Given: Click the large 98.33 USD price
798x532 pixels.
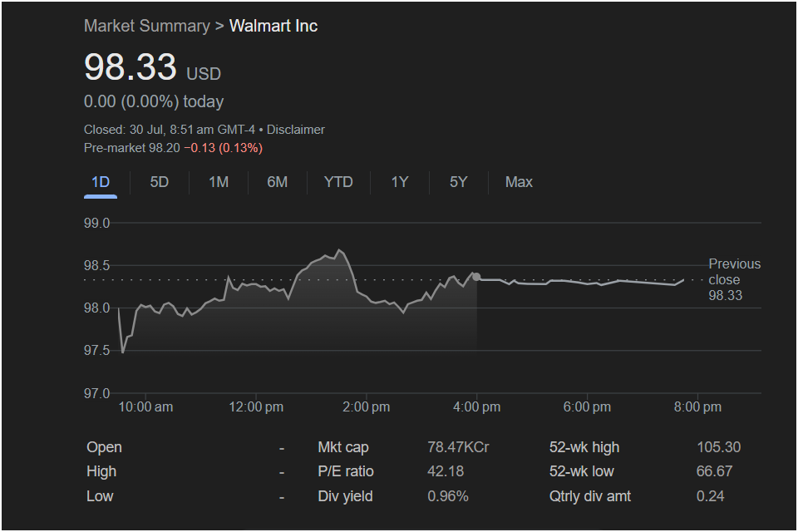Looking at the screenshot, I should 131,67.
